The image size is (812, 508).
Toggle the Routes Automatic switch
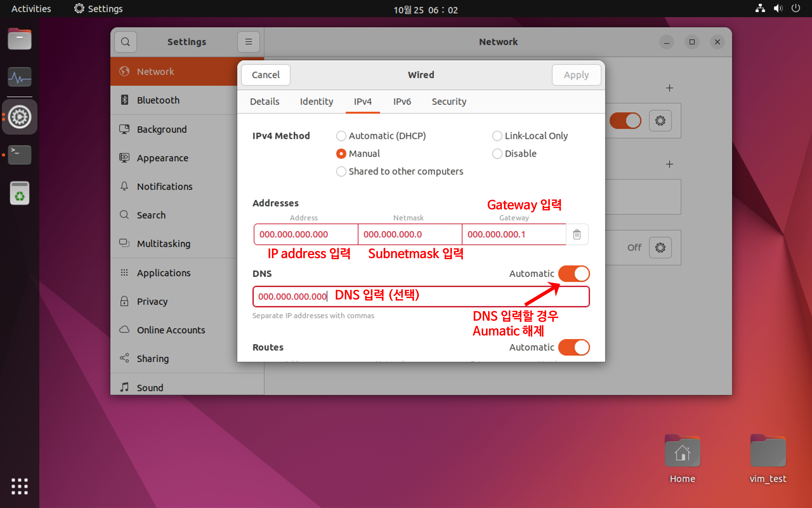[x=574, y=347]
